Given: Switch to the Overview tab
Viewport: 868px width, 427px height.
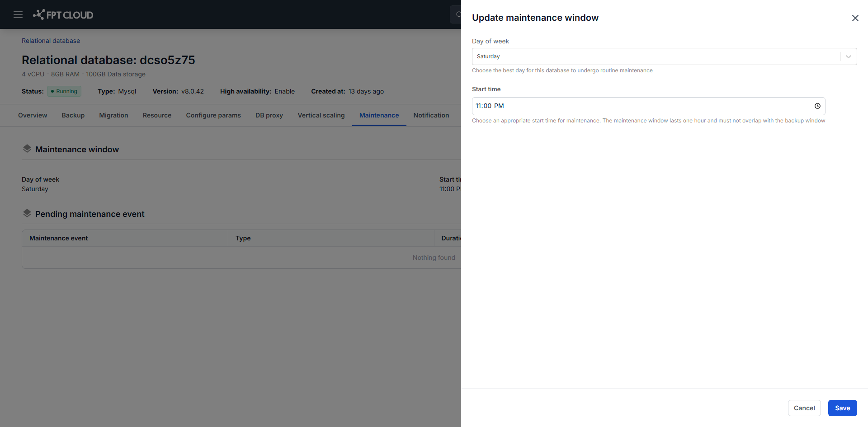Looking at the screenshot, I should pos(33,115).
